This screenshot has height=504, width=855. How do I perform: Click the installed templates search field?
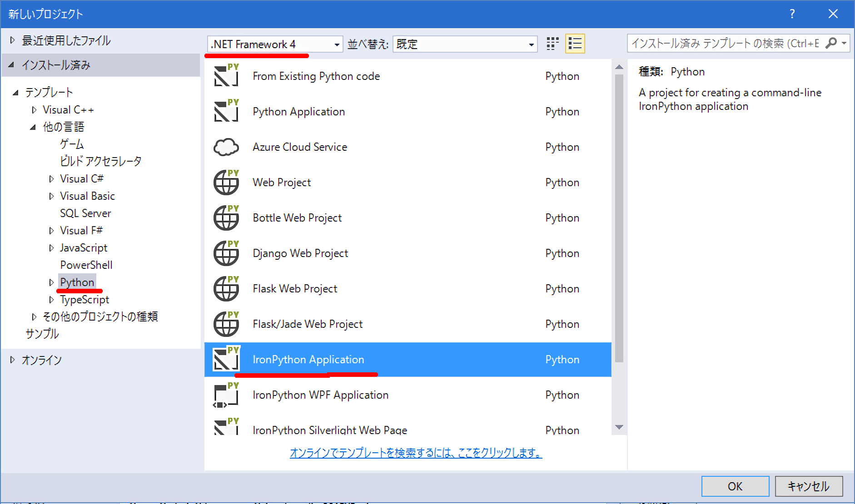point(725,43)
